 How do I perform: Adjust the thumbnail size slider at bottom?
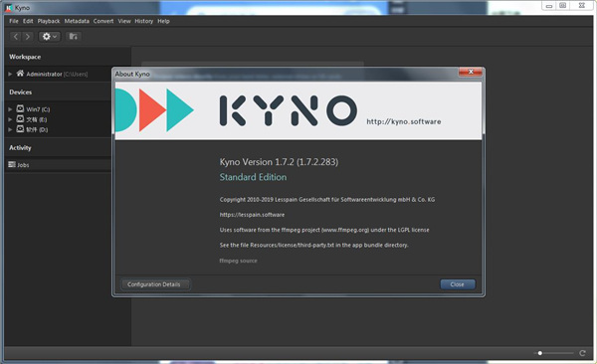point(540,353)
